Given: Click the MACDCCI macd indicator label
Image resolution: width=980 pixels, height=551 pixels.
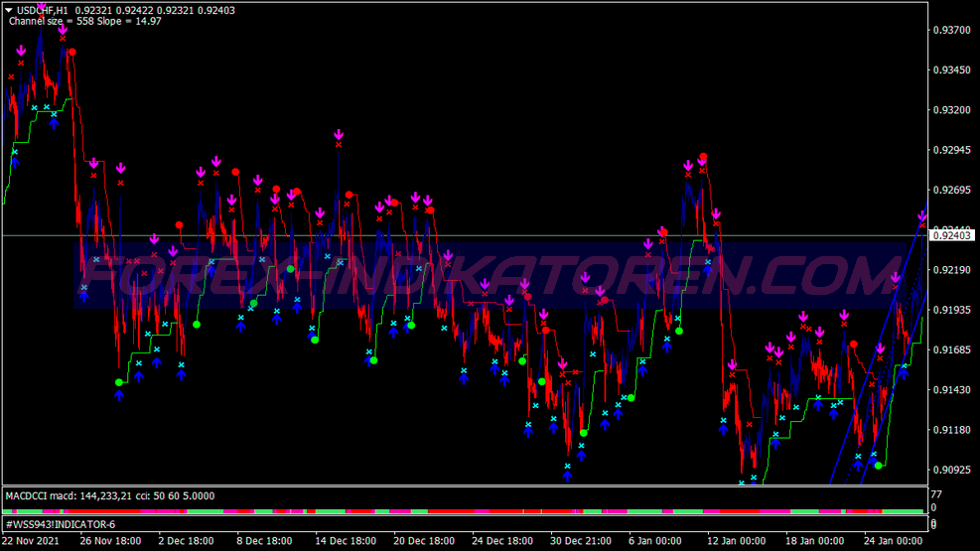Looking at the screenshot, I should (110, 496).
